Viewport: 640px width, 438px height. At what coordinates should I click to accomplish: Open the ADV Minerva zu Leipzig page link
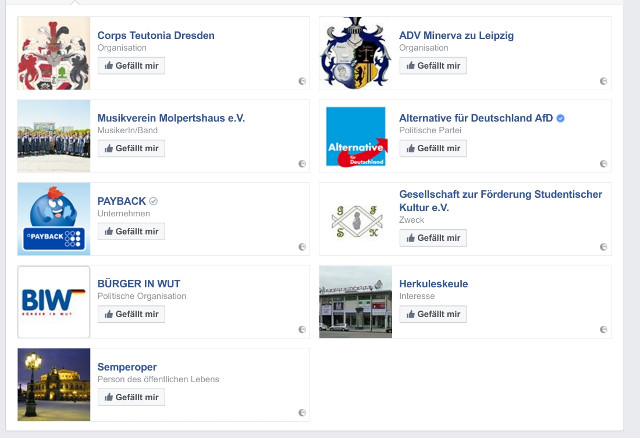coord(456,36)
